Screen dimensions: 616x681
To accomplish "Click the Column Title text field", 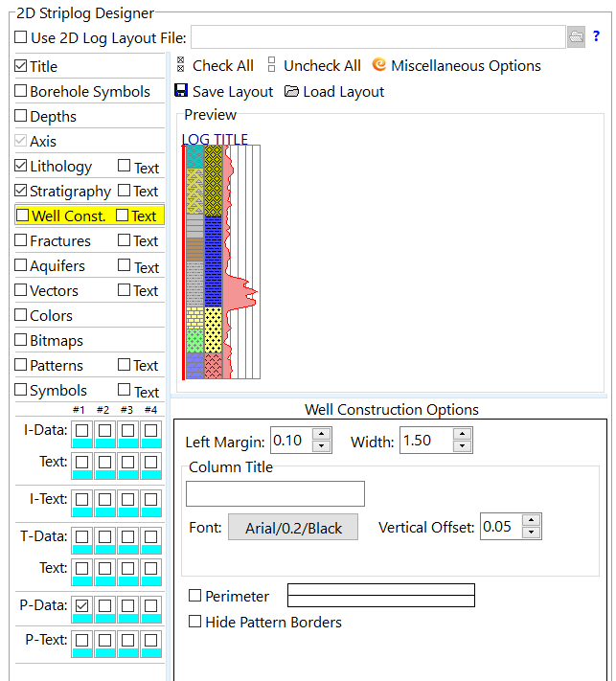I will (275, 493).
